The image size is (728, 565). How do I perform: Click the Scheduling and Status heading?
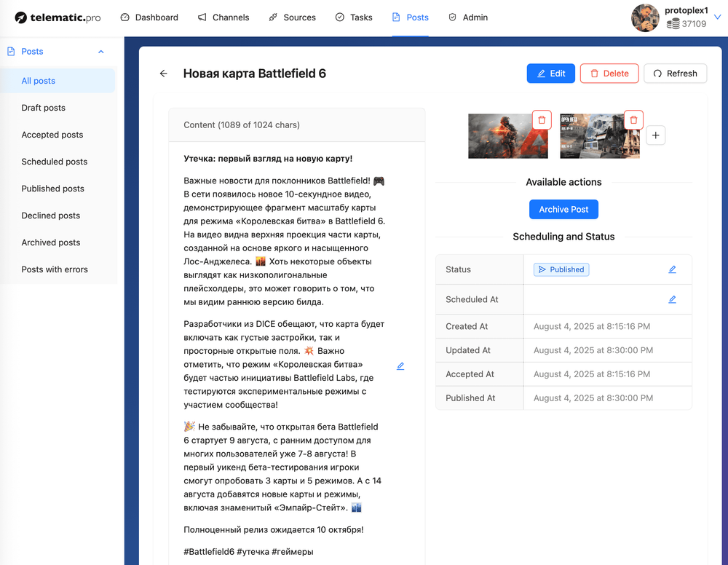pyautogui.click(x=563, y=237)
